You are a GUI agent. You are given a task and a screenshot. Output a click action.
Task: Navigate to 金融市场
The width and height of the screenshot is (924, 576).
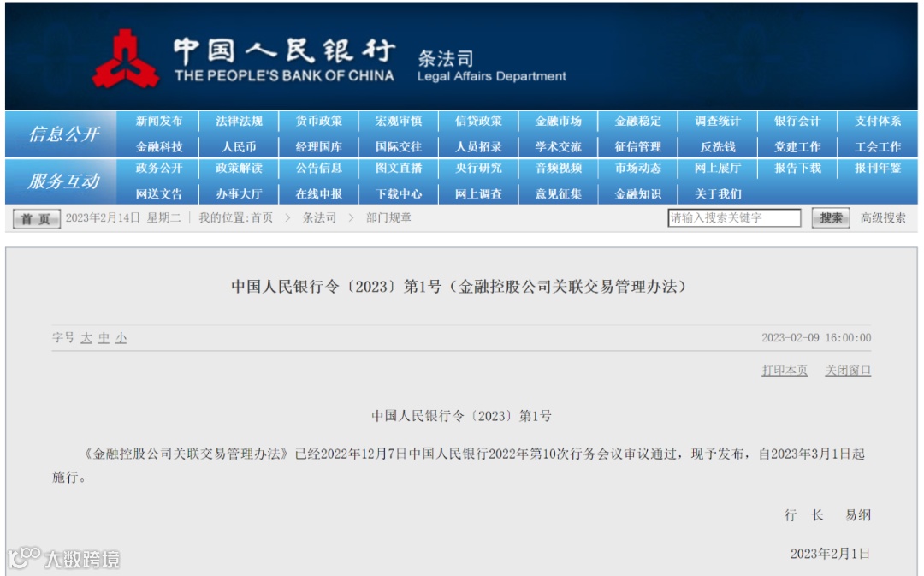[558, 121]
